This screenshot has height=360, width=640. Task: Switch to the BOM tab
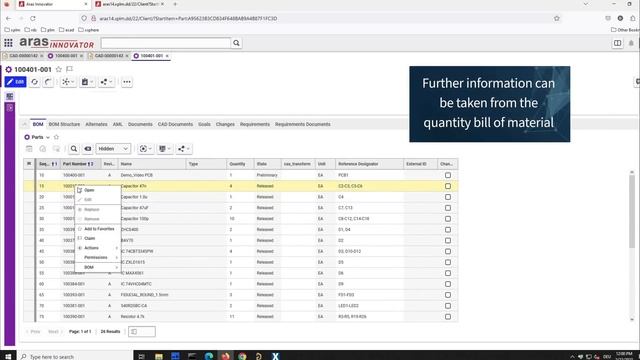point(38,124)
